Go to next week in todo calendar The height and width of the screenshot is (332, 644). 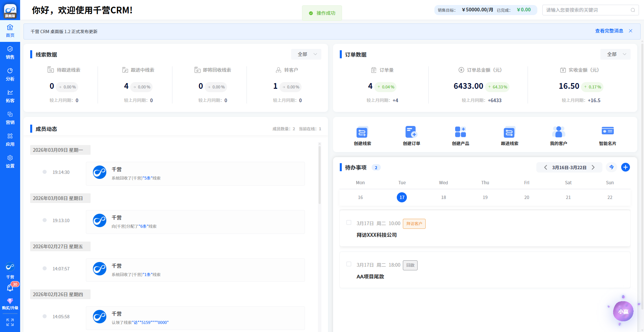tap(593, 168)
